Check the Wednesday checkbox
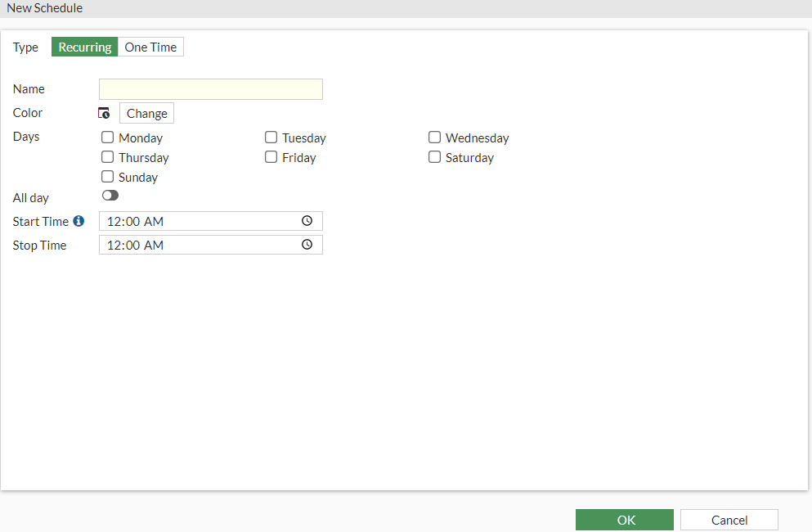Image resolution: width=812 pixels, height=532 pixels. (x=434, y=138)
